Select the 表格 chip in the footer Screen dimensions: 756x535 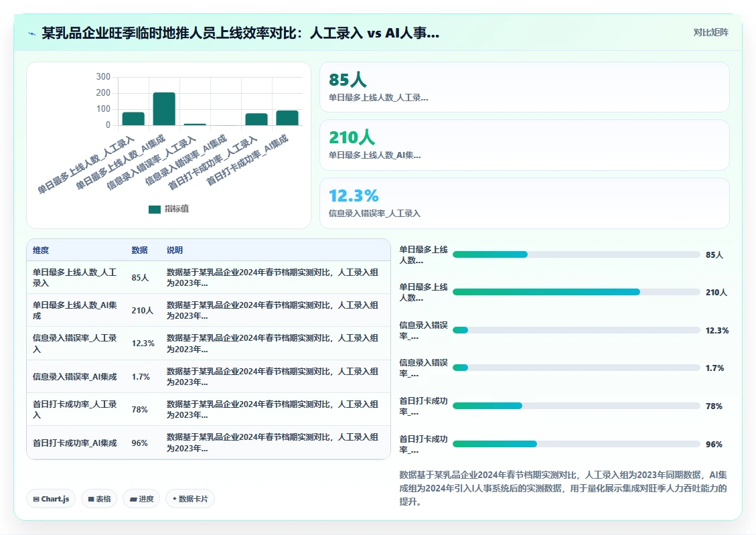pos(99,499)
